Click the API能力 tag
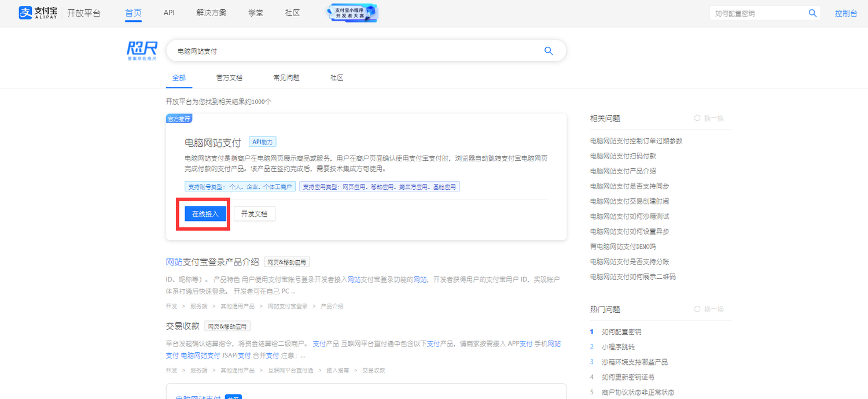Image resolution: width=868 pixels, height=399 pixels. (x=263, y=142)
